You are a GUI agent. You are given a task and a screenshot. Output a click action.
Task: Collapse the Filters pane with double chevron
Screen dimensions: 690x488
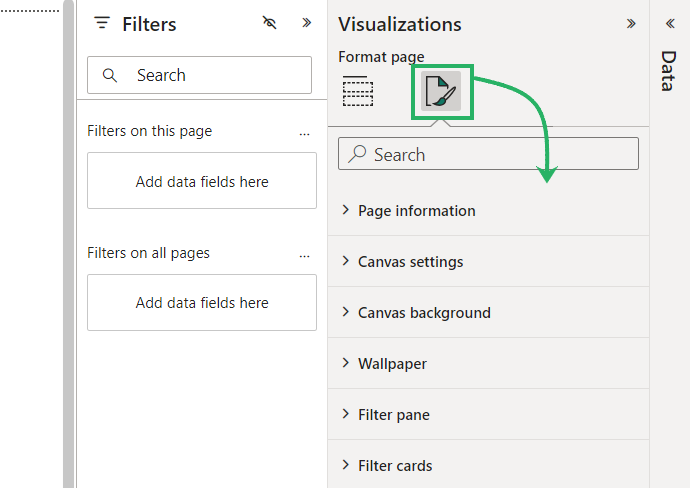(306, 23)
